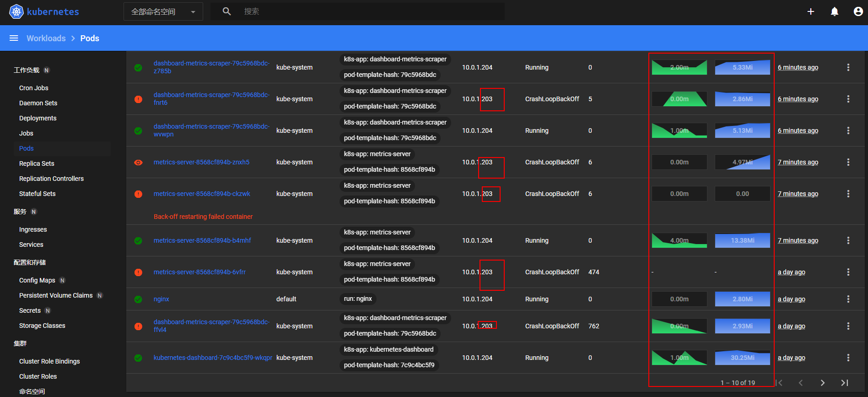Go to next page of pods
The width and height of the screenshot is (868, 397).
pos(823,383)
